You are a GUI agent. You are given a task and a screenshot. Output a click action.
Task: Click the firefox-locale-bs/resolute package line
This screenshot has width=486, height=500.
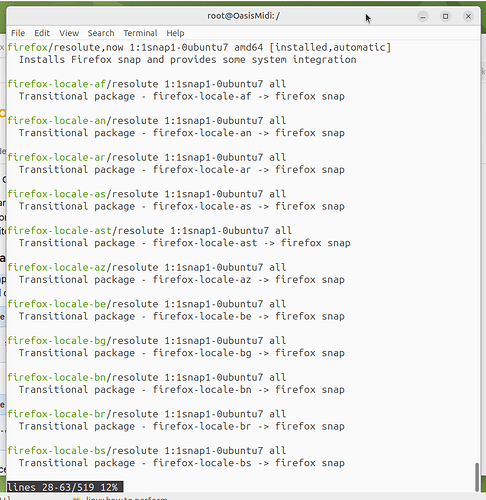[147, 451]
